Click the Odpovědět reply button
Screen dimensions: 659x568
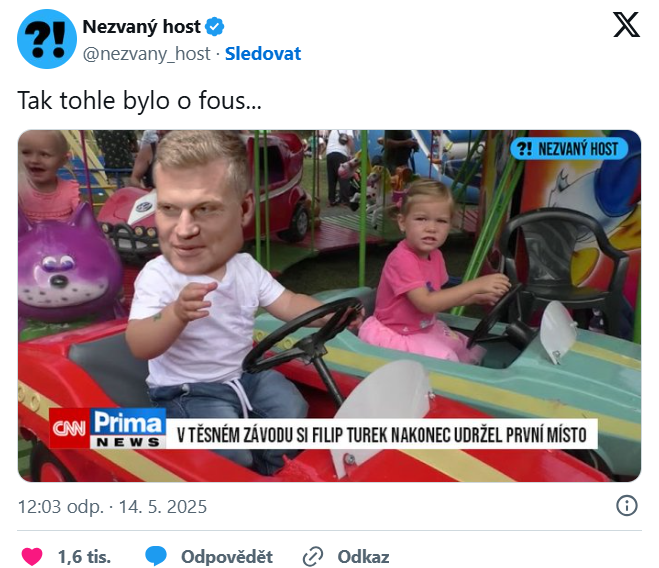tap(227, 557)
